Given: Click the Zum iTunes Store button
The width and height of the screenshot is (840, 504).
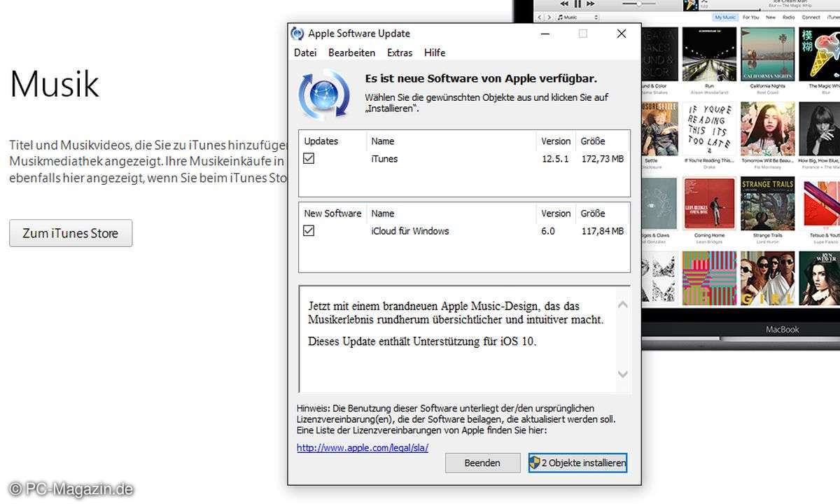Looking at the screenshot, I should tap(71, 233).
